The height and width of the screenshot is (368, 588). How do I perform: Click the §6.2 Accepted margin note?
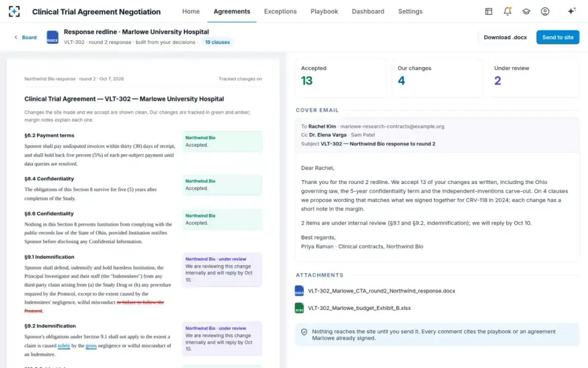point(222,142)
